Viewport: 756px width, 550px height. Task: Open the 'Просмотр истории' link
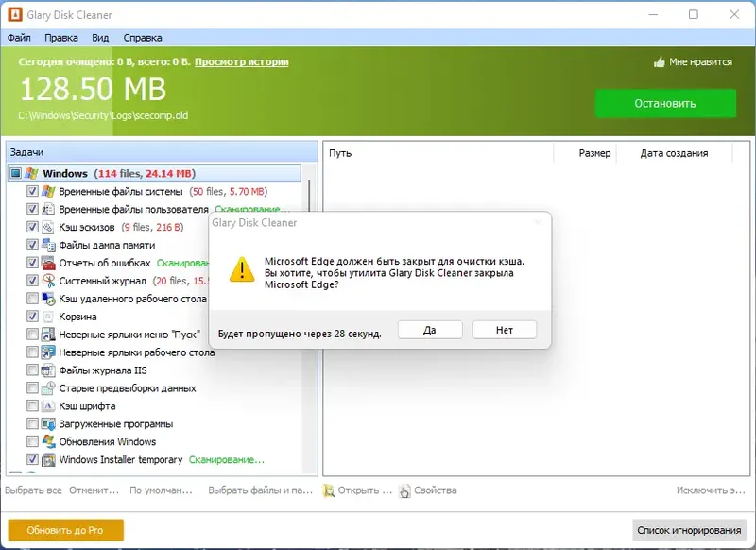(x=242, y=61)
